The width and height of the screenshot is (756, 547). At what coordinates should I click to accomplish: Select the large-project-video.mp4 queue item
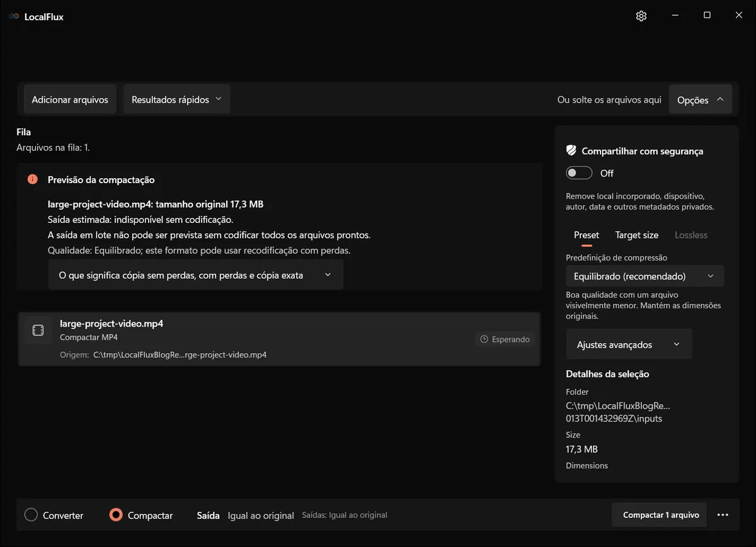278,339
